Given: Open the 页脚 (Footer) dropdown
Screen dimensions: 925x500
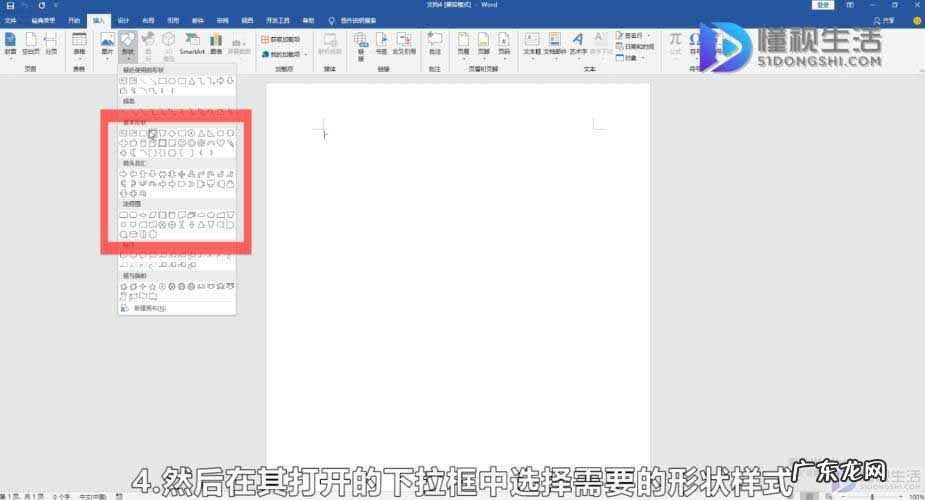Looking at the screenshot, I should coord(484,45).
